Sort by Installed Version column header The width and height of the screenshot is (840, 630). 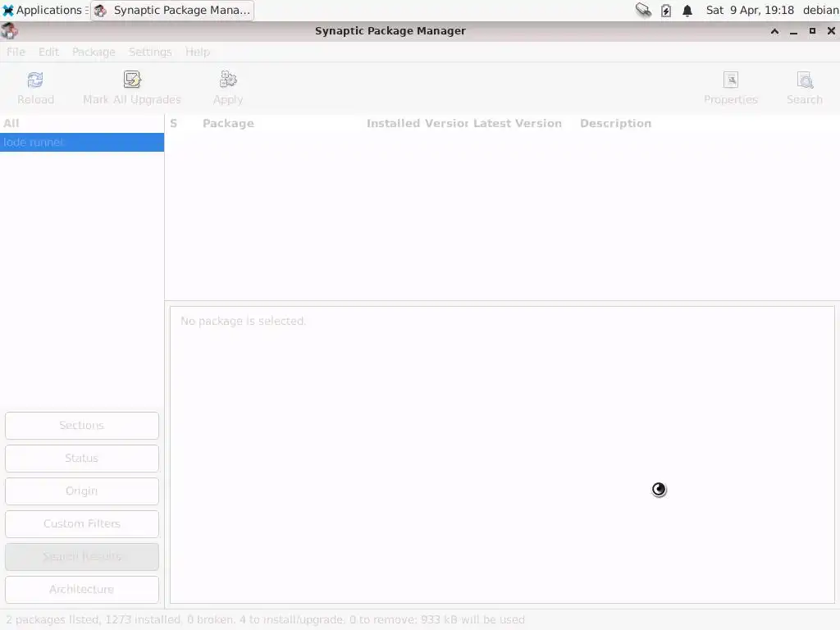point(418,123)
